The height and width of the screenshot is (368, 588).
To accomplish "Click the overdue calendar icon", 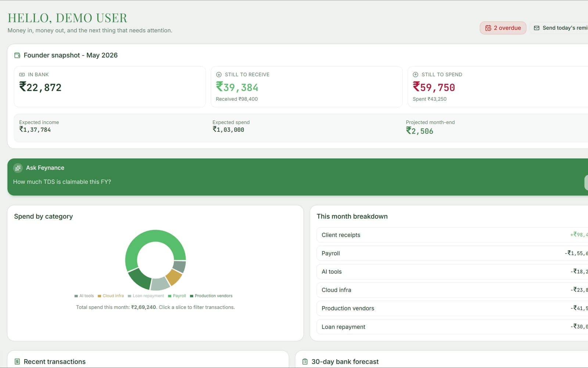I will pos(488,28).
